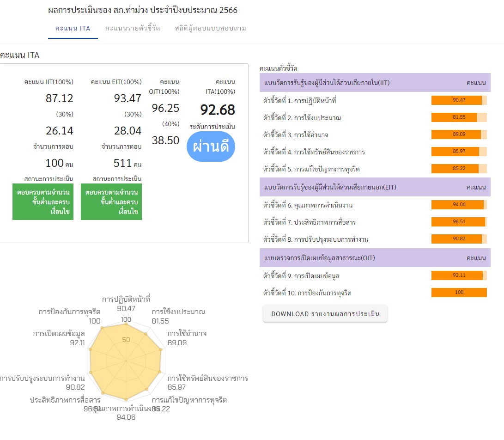Click the green EIT status box
The width and height of the screenshot is (504, 440).
(x=111, y=202)
